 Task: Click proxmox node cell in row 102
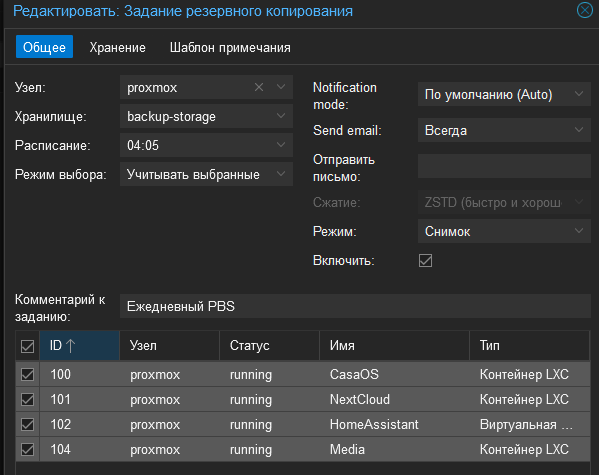pos(155,425)
